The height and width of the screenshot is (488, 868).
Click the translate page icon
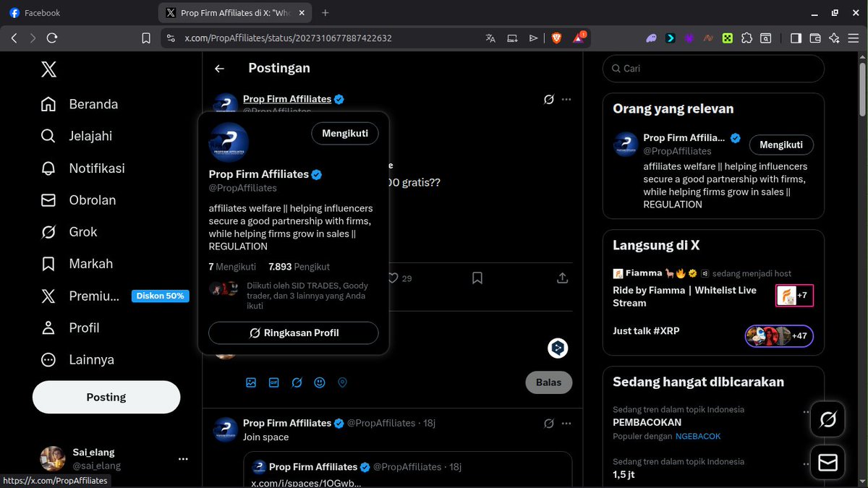tap(490, 38)
